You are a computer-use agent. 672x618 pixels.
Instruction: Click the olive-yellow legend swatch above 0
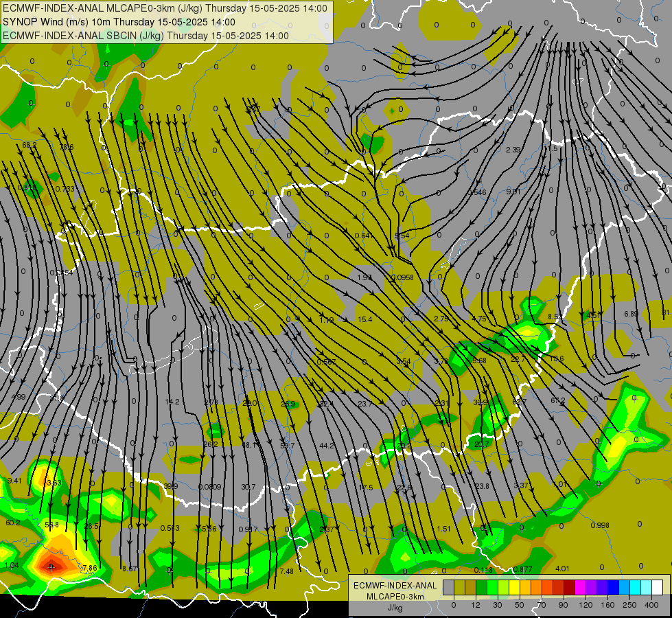click(x=459, y=587)
